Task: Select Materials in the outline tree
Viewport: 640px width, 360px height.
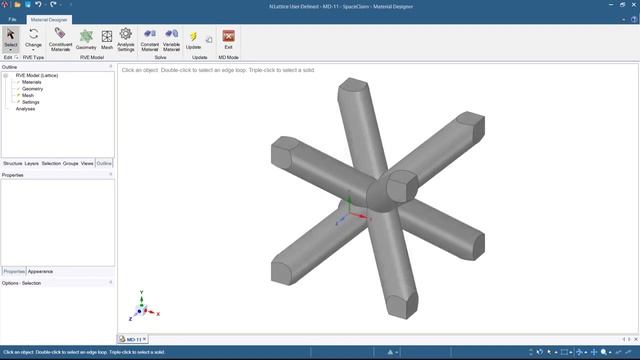Action: tap(31, 82)
